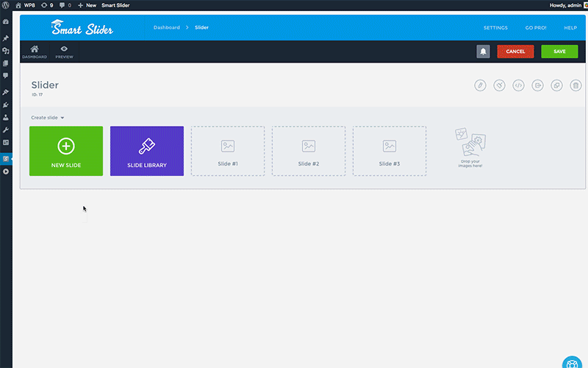
Task: Click the delete slider trash icon
Action: [x=576, y=85]
